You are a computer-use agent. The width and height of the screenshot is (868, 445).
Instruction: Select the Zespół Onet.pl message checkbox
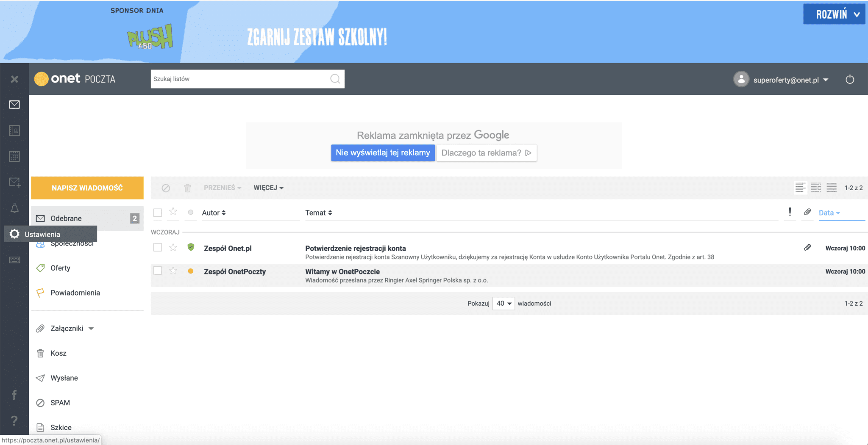158,247
